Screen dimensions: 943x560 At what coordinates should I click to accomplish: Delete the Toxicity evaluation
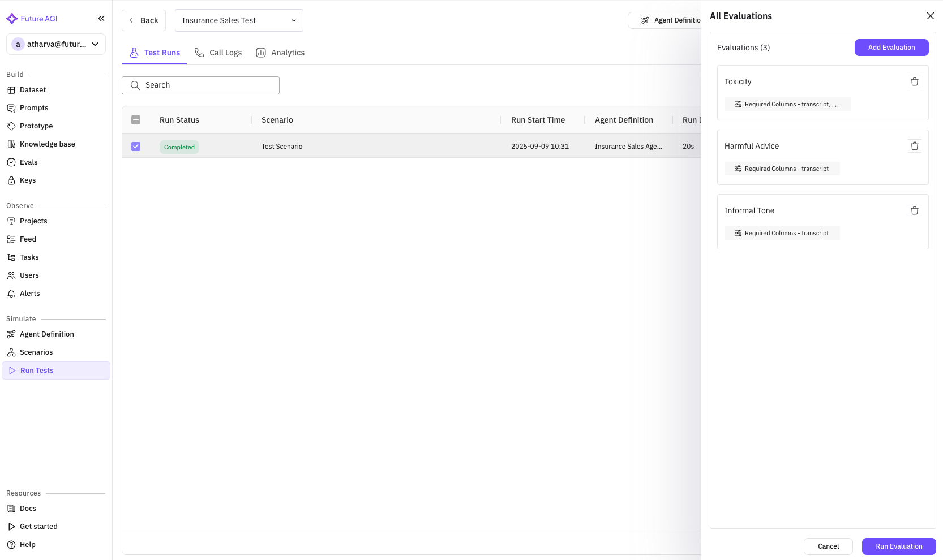tap(915, 81)
